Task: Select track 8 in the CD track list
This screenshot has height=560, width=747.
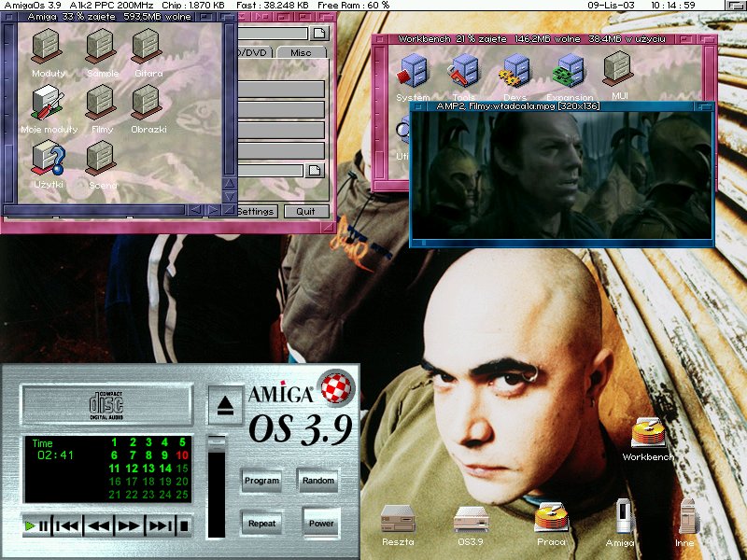Action: (x=148, y=455)
